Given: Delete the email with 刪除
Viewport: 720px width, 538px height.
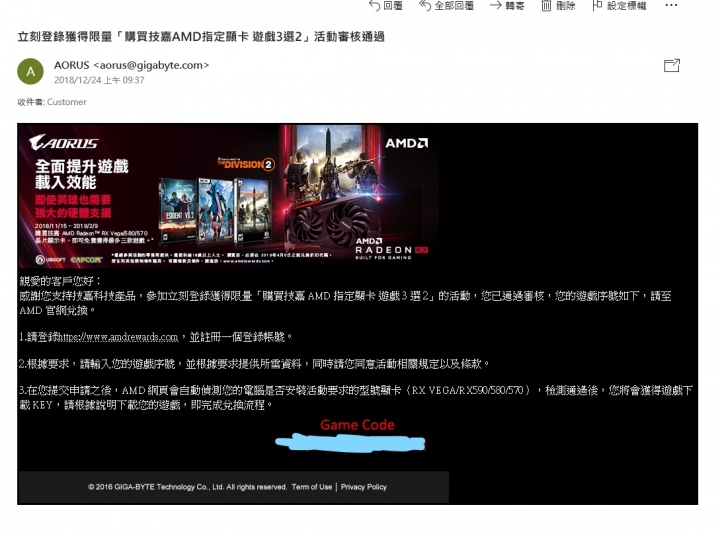Looking at the screenshot, I should click(x=558, y=6).
